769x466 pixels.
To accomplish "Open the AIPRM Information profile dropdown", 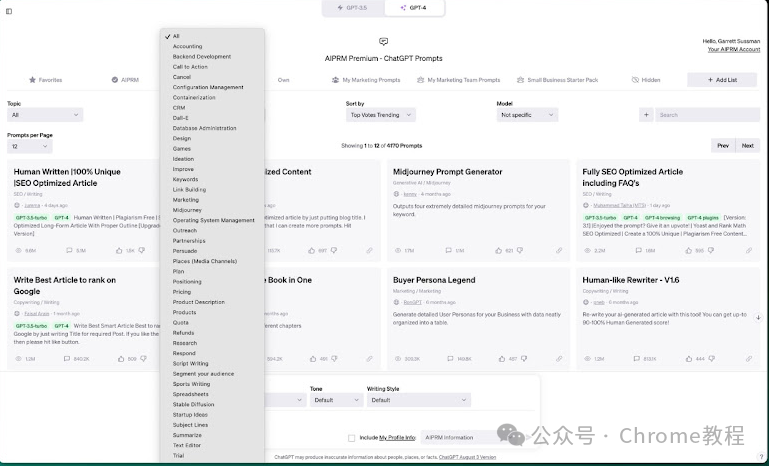I will coord(471,437).
